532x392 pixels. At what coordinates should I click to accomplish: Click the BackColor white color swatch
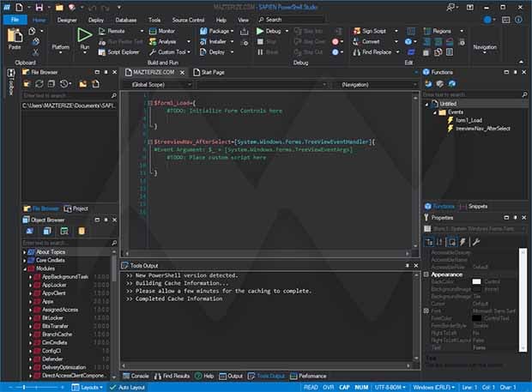(x=476, y=282)
